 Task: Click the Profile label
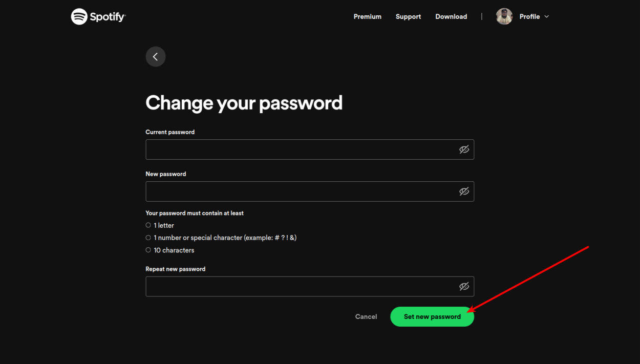click(529, 16)
